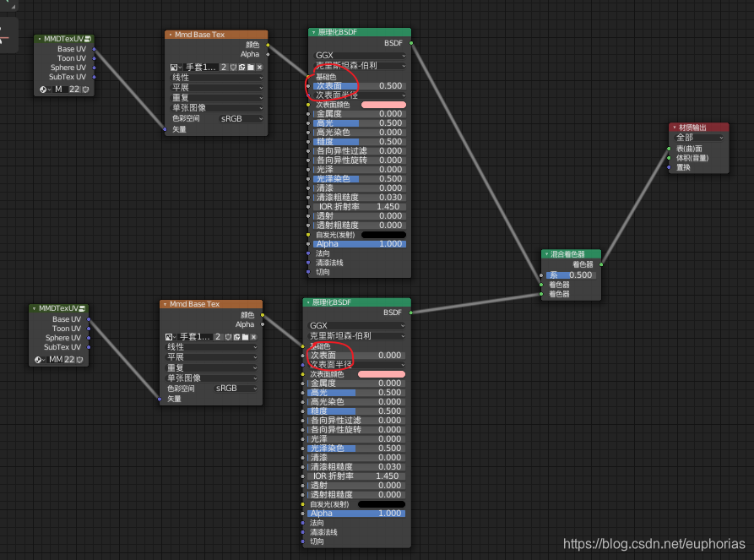Open 重复 extension dropdown in lower Mmd Base Tex

[212, 367]
